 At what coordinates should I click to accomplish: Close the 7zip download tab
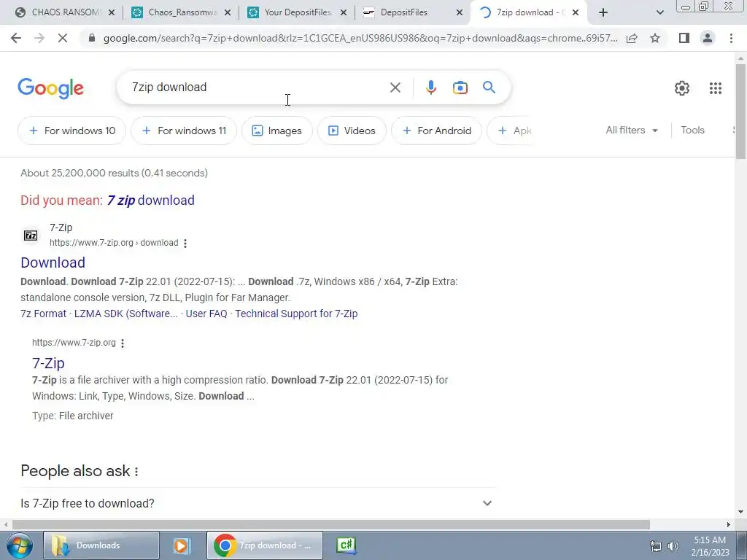pos(576,12)
